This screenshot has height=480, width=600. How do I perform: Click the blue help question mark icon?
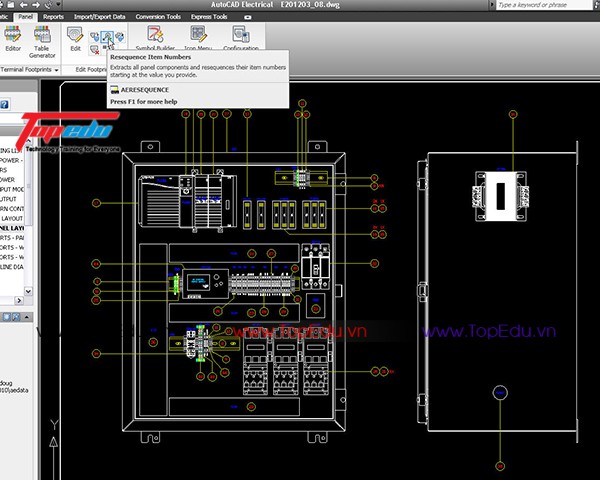4,104
